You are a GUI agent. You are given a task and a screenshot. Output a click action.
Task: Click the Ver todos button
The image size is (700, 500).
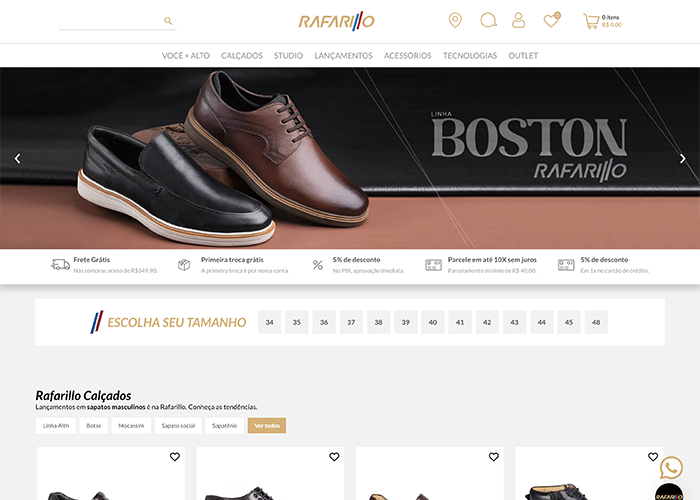tap(267, 425)
